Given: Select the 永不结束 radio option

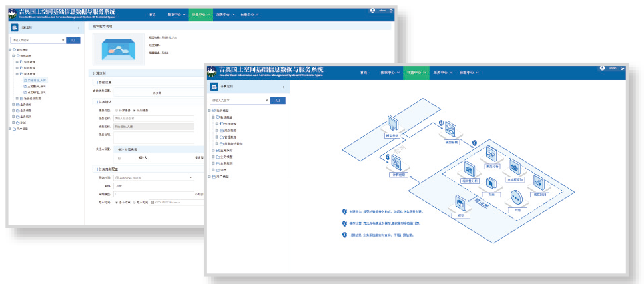Looking at the screenshot, I should pyautogui.click(x=117, y=201).
